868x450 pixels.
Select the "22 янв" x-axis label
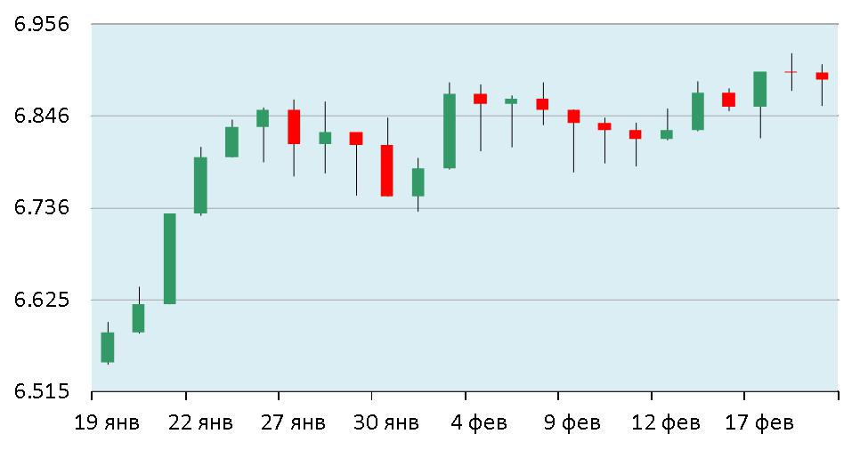coord(199,422)
